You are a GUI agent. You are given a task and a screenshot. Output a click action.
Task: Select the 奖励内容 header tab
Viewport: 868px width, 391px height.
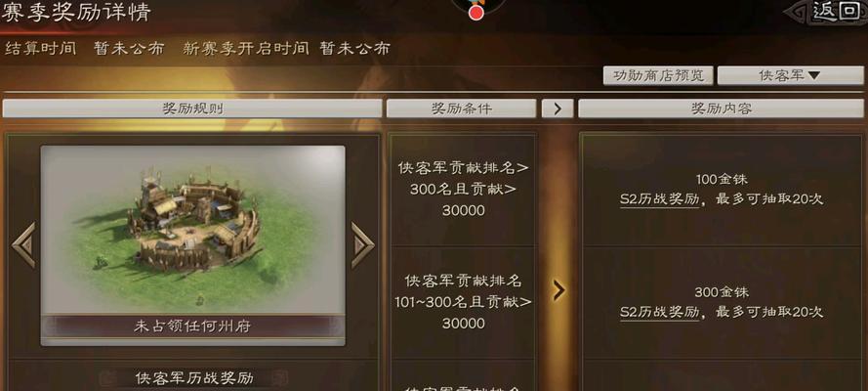721,109
